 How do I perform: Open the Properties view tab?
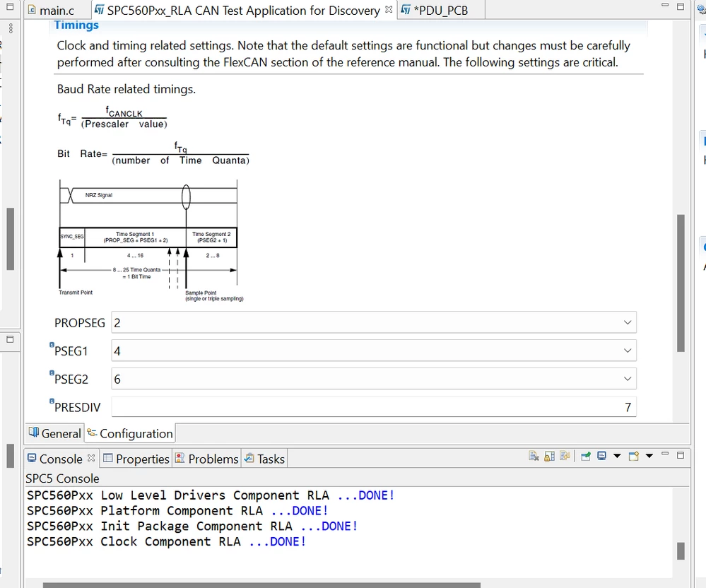point(136,459)
